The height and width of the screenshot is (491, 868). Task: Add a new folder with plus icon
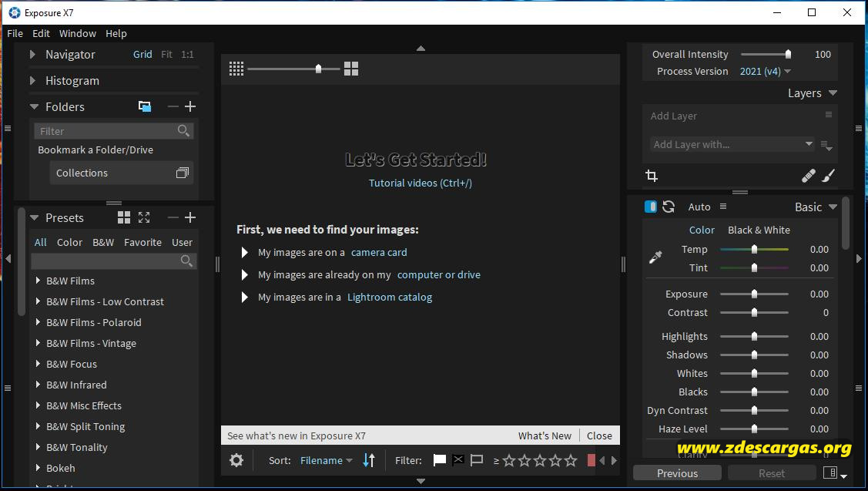[x=190, y=106]
